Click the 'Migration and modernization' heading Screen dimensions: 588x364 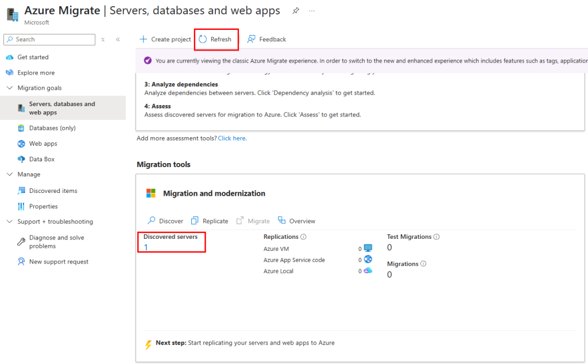pyautogui.click(x=214, y=193)
